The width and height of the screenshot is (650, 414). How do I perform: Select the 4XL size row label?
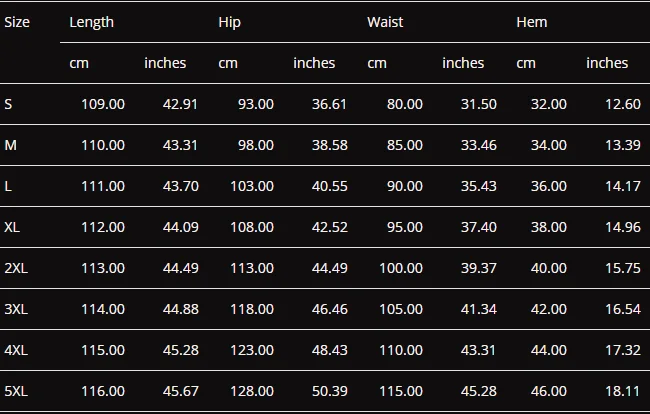pos(16,350)
